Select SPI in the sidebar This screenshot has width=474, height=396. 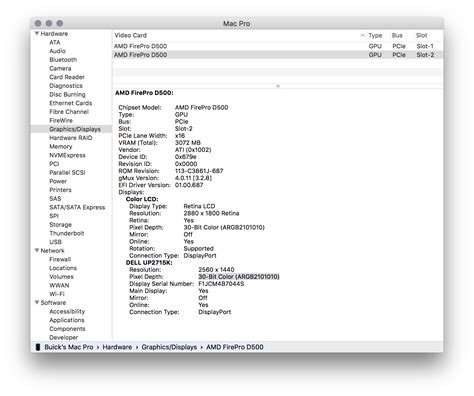coord(54,216)
